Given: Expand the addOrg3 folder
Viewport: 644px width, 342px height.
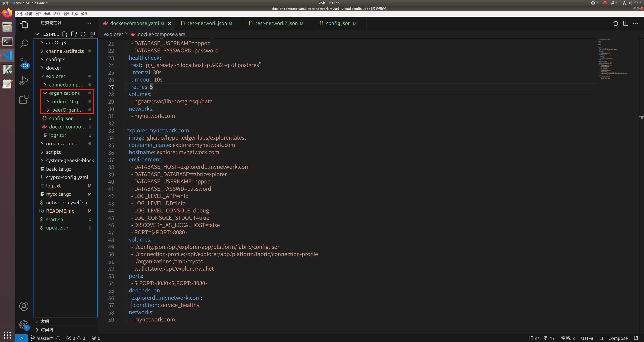Looking at the screenshot, I should click(65, 43).
